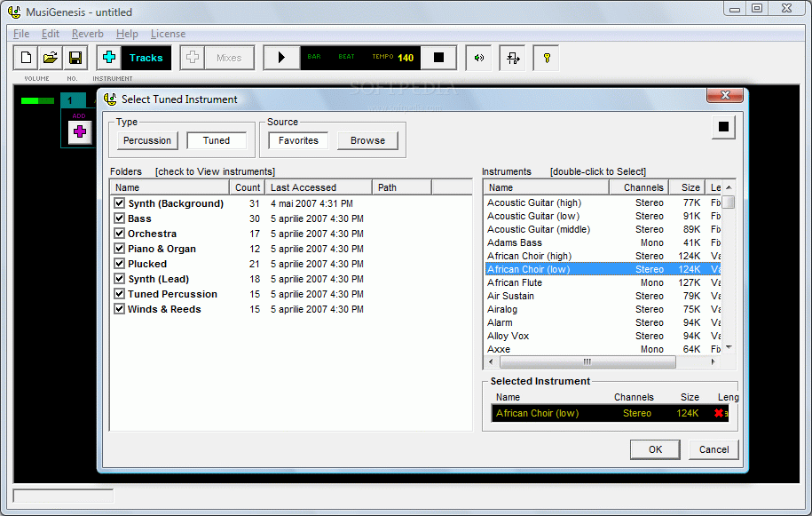Stop playback in the main toolbar
812x516 pixels.
438,58
